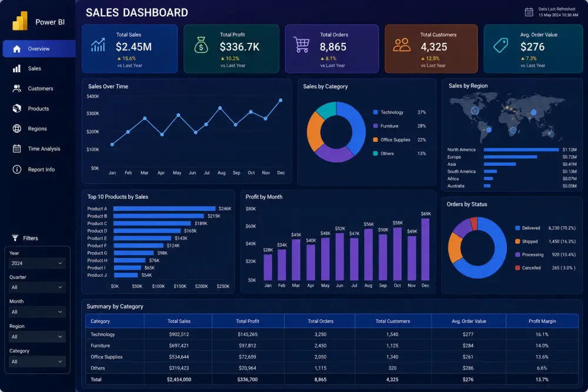
Task: Click the Regions globe sidebar icon
Action: click(17, 129)
